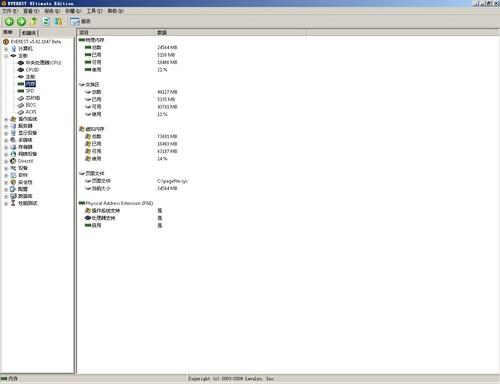Viewport: 500px width, 384px height.
Task: Open the Report (报告) toolbar button
Action: (80, 22)
